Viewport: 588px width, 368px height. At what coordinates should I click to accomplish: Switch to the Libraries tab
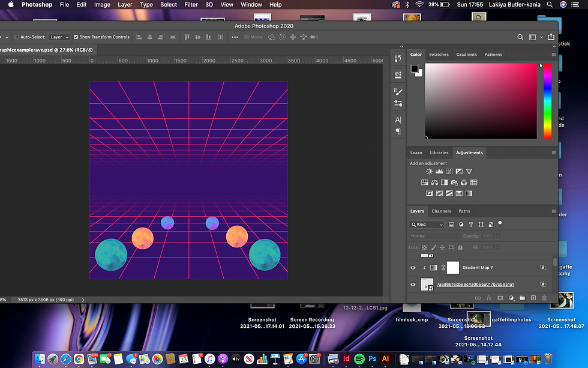(439, 152)
